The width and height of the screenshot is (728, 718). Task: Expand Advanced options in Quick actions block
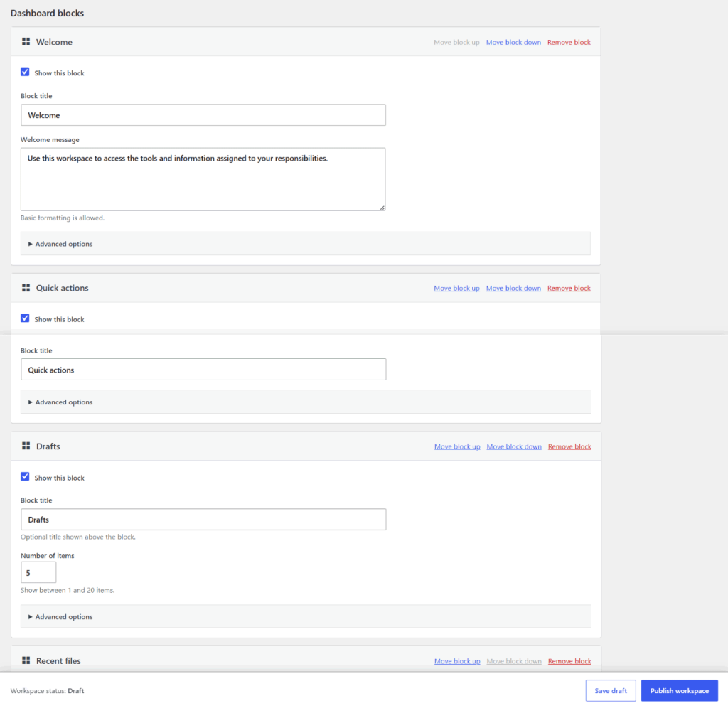[306, 402]
